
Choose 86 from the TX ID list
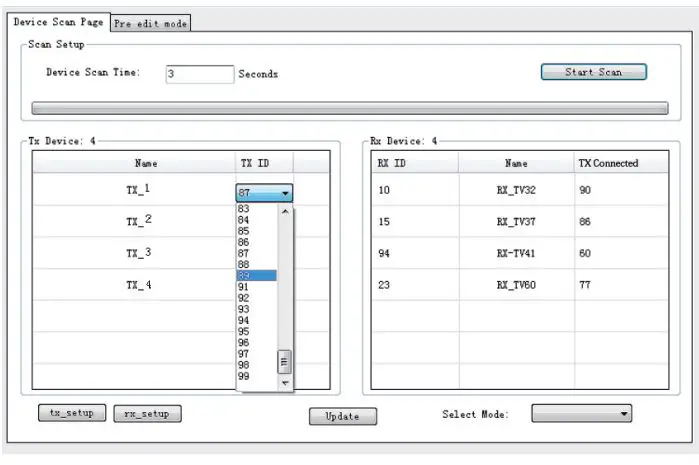coord(256,242)
